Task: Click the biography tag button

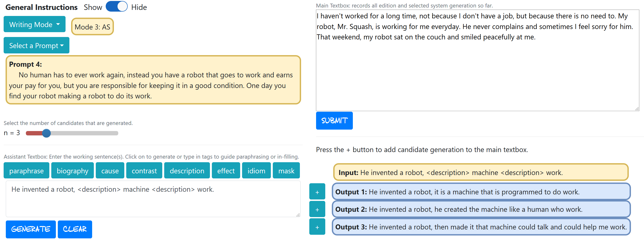Action: 72,171
